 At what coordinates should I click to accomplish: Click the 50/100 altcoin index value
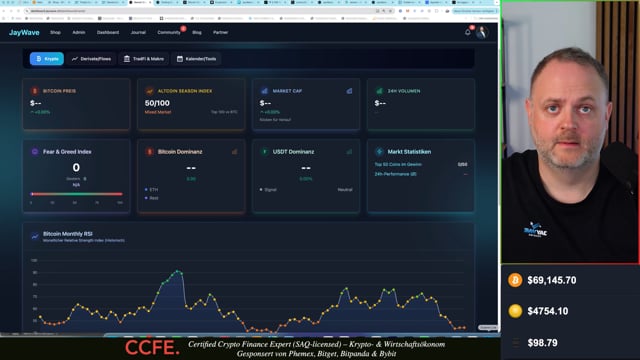(157, 103)
